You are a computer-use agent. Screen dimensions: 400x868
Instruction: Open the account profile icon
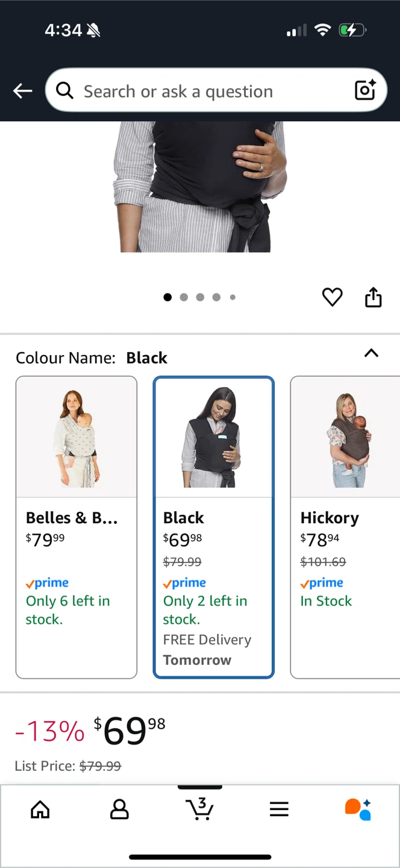[119, 810]
